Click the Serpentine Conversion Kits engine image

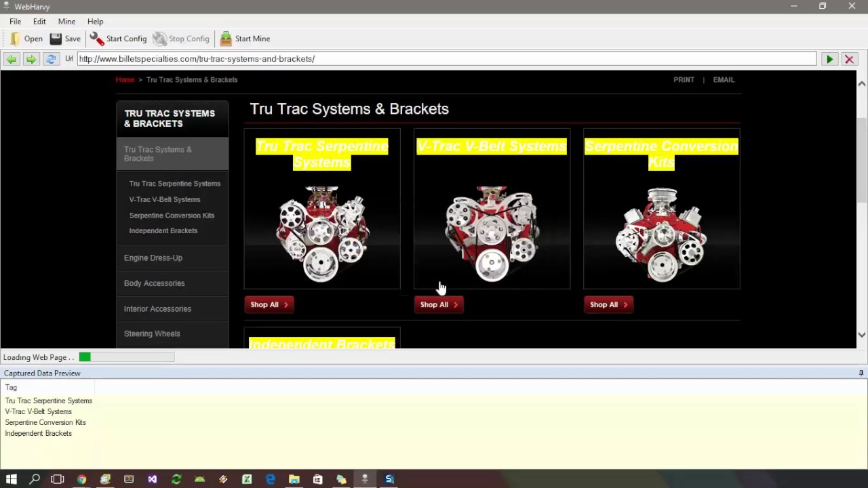click(661, 235)
